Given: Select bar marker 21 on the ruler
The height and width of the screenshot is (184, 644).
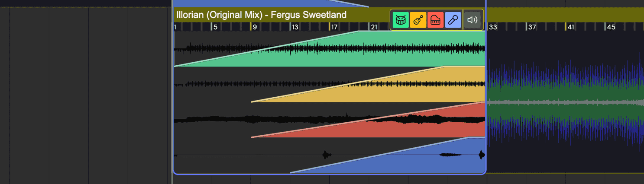Looking at the screenshot, I should coord(373,27).
